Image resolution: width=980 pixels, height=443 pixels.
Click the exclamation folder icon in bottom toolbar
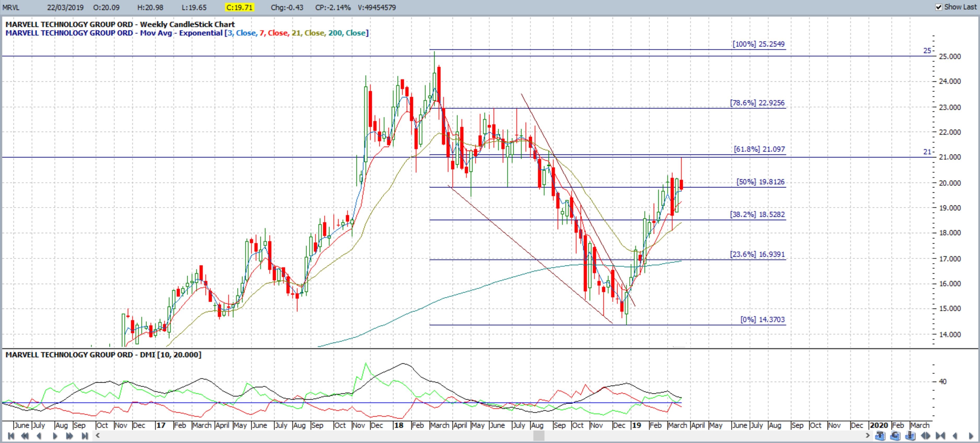(x=910, y=435)
